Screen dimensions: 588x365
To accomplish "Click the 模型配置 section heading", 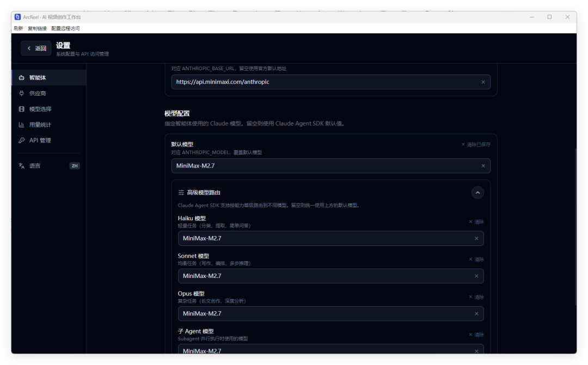I will click(177, 114).
